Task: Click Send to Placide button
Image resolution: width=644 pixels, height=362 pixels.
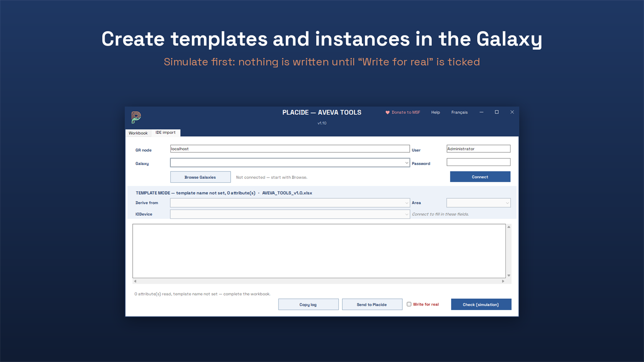Action: [x=372, y=305]
